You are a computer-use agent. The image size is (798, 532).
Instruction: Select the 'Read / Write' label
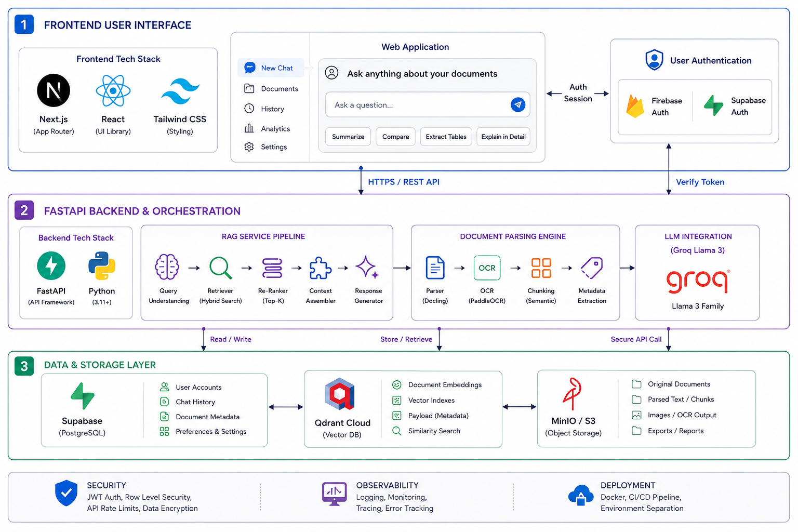231,339
